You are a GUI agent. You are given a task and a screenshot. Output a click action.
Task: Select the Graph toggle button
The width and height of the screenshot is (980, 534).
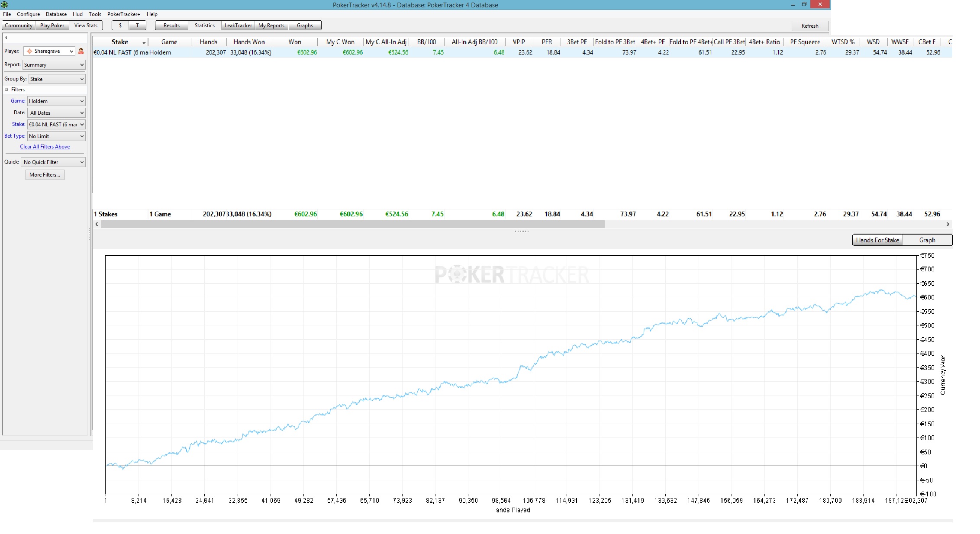[x=927, y=240]
